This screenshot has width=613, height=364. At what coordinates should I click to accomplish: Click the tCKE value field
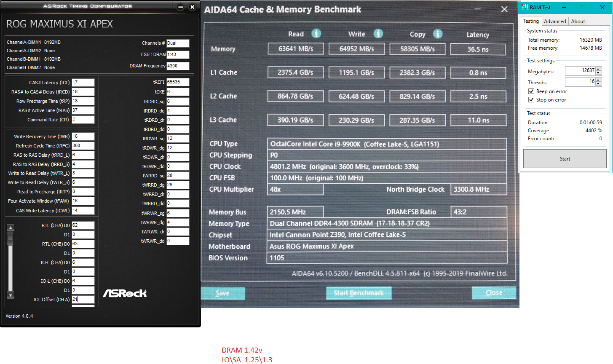pos(178,92)
